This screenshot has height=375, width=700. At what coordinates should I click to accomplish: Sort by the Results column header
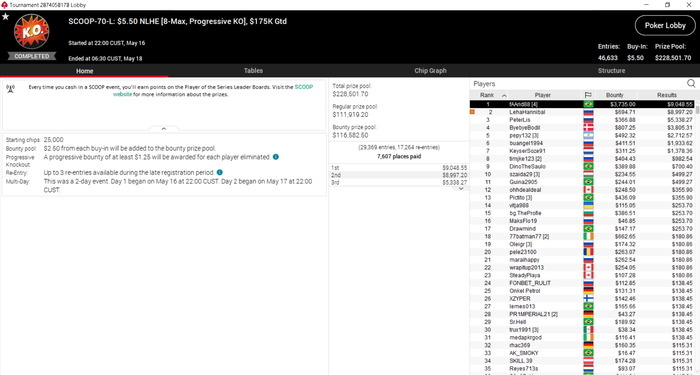click(x=667, y=95)
